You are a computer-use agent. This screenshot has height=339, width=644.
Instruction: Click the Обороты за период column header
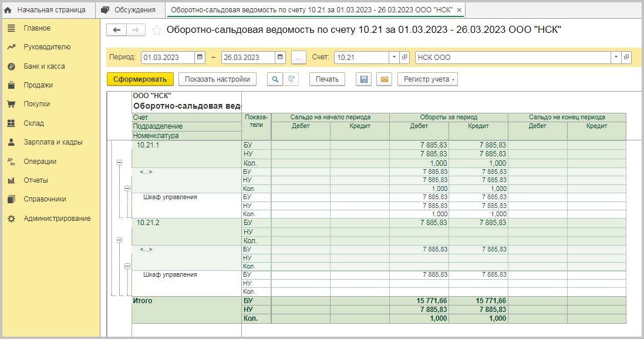tap(449, 117)
